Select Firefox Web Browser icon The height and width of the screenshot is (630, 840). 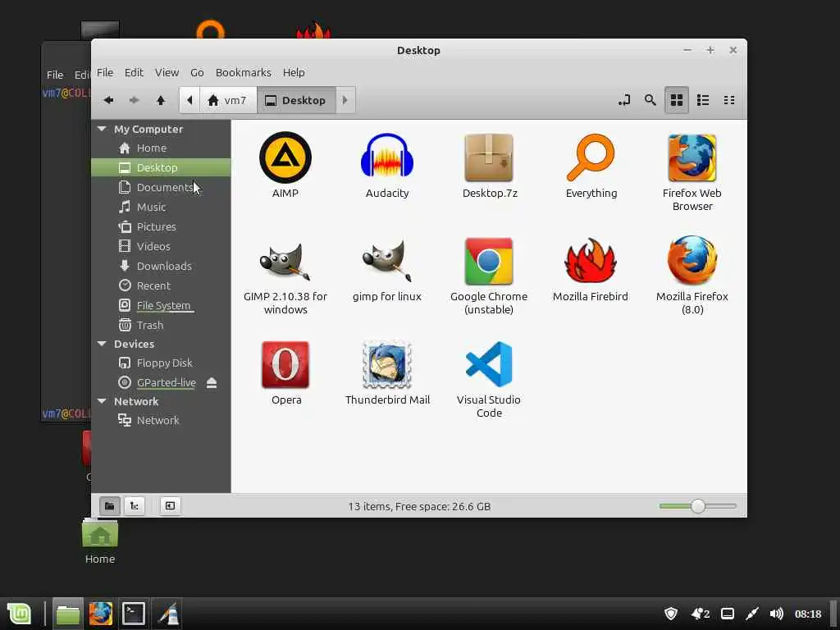pos(692,157)
